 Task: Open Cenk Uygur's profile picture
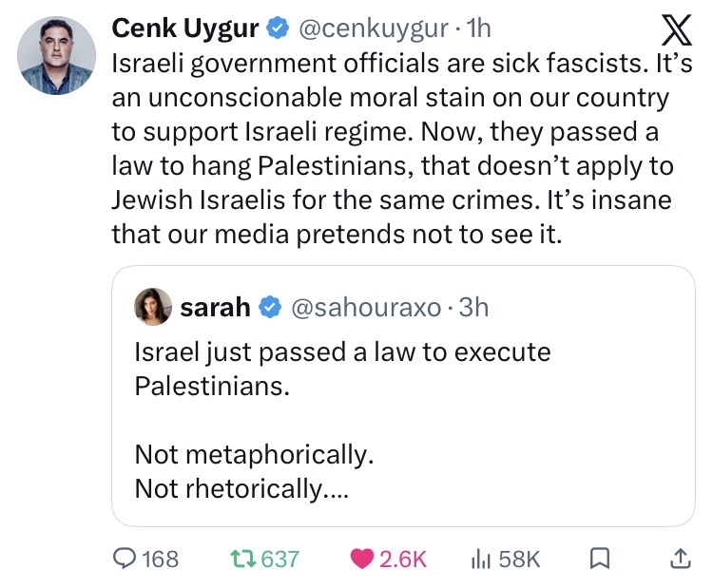[56, 56]
